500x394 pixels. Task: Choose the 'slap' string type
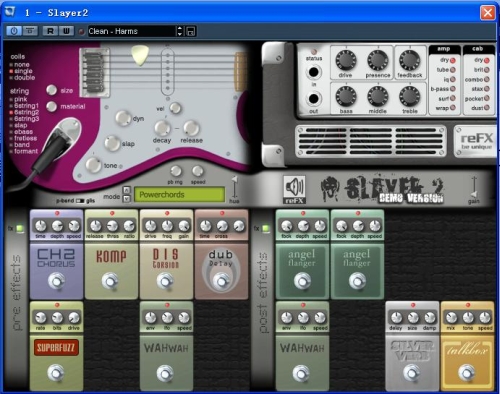click(18, 125)
